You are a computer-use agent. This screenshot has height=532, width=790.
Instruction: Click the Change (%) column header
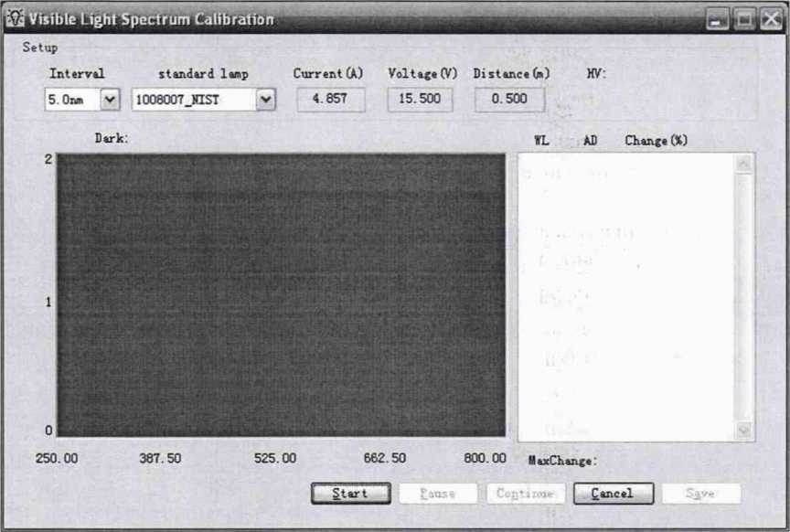click(x=656, y=141)
